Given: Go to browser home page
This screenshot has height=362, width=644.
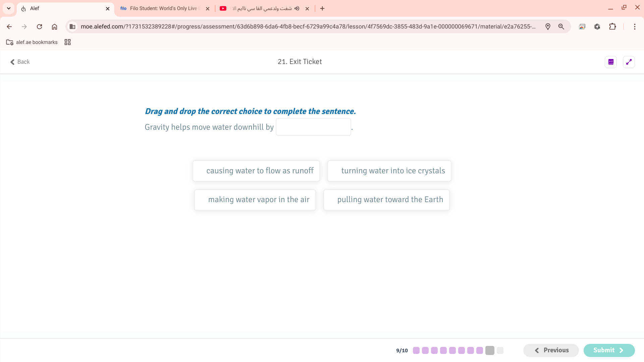Looking at the screenshot, I should (x=54, y=26).
